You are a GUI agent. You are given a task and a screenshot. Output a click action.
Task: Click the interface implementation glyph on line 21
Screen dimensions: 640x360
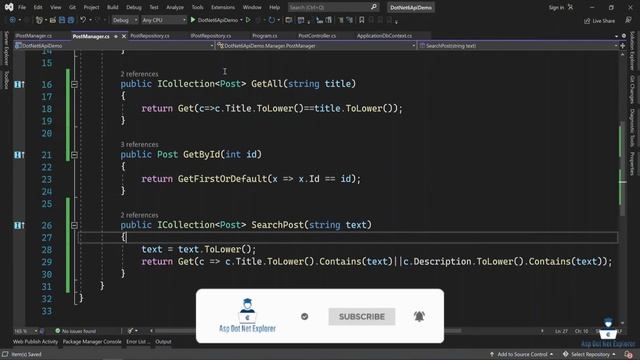coord(19,155)
